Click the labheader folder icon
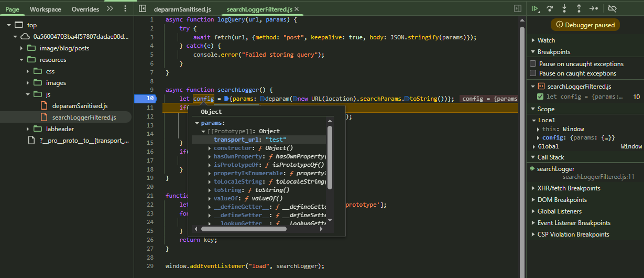The width and height of the screenshot is (644, 278). [x=37, y=129]
